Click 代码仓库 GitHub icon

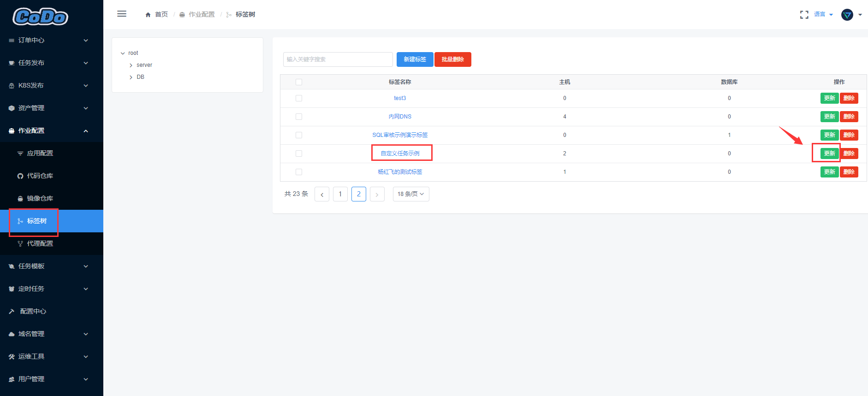[x=20, y=176]
